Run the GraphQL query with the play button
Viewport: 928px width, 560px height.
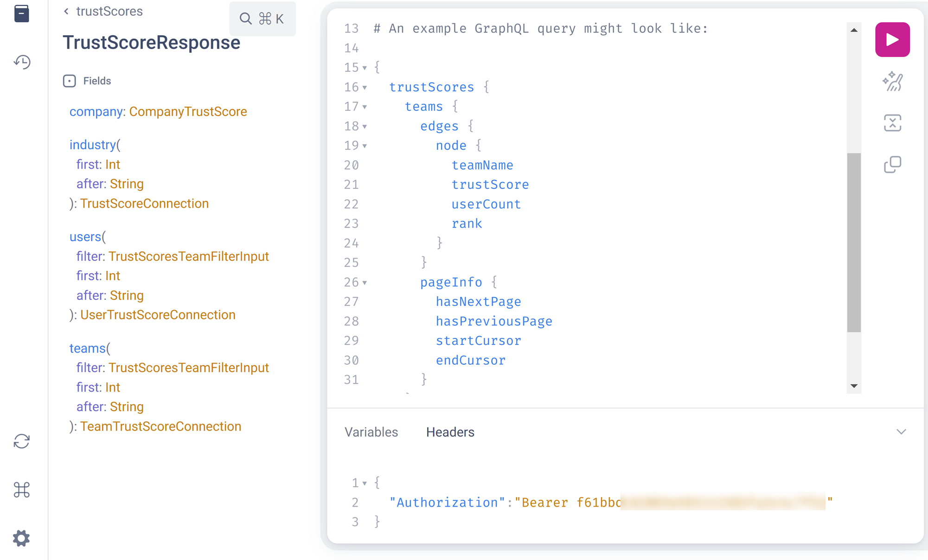point(892,40)
